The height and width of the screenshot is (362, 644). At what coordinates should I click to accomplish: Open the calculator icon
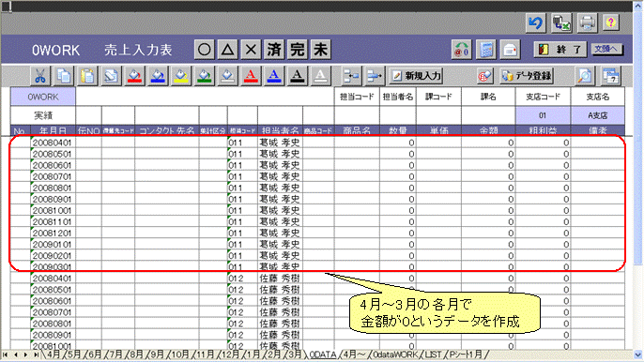[x=486, y=50]
